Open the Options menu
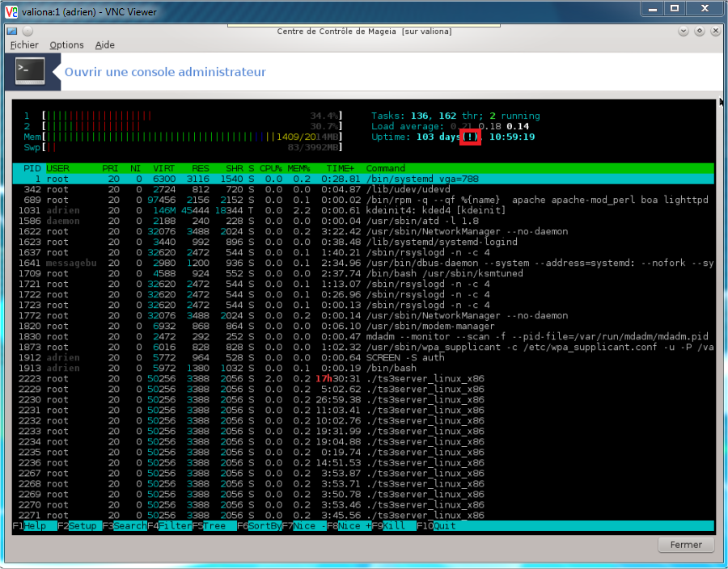The image size is (728, 569). click(67, 45)
